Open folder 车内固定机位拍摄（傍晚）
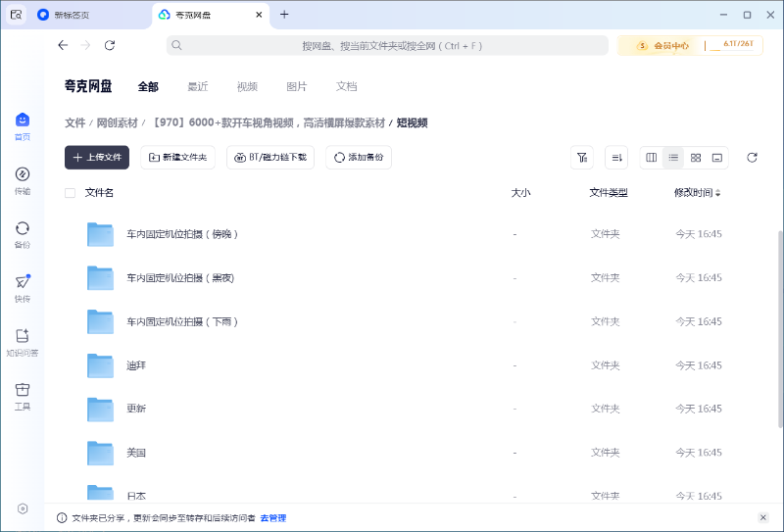The image size is (784, 532). click(182, 234)
